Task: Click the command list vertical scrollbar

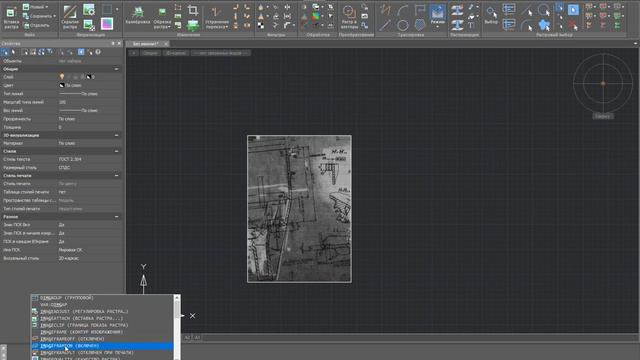Action: [177, 327]
